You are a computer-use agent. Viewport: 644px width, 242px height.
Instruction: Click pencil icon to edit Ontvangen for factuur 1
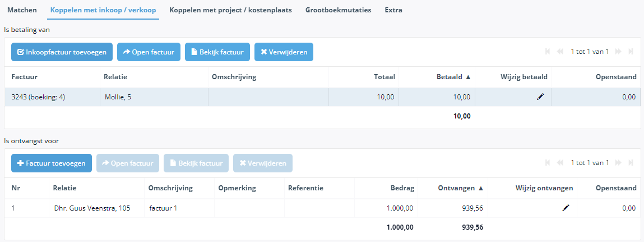(x=566, y=208)
